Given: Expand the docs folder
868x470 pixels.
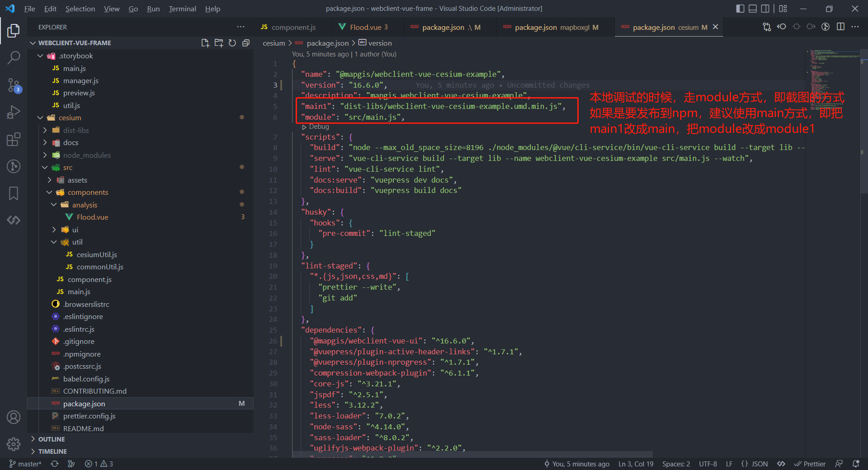Looking at the screenshot, I should click(x=45, y=143).
